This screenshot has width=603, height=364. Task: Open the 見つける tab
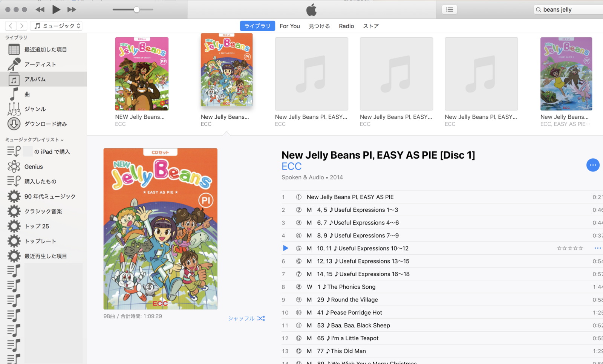[x=319, y=26]
